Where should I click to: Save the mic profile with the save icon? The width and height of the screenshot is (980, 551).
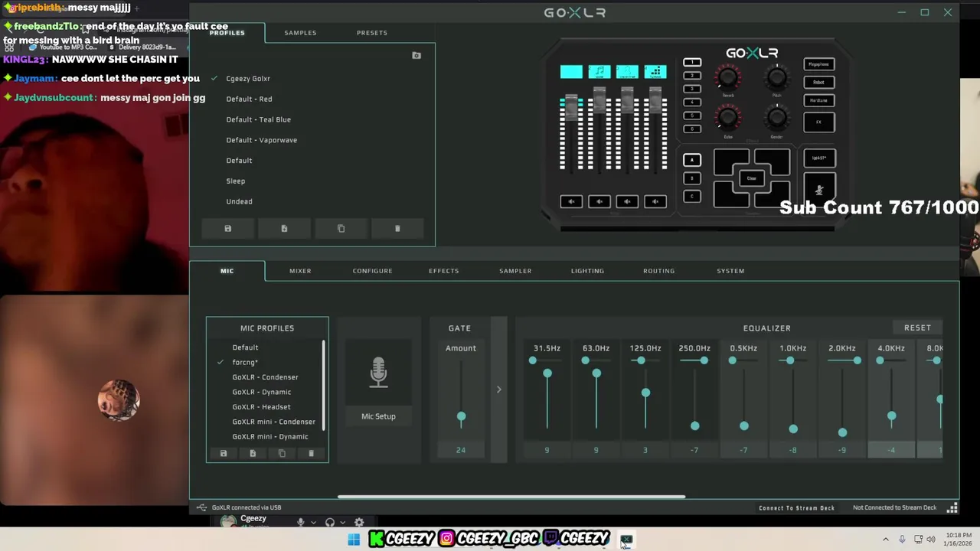[x=224, y=454]
